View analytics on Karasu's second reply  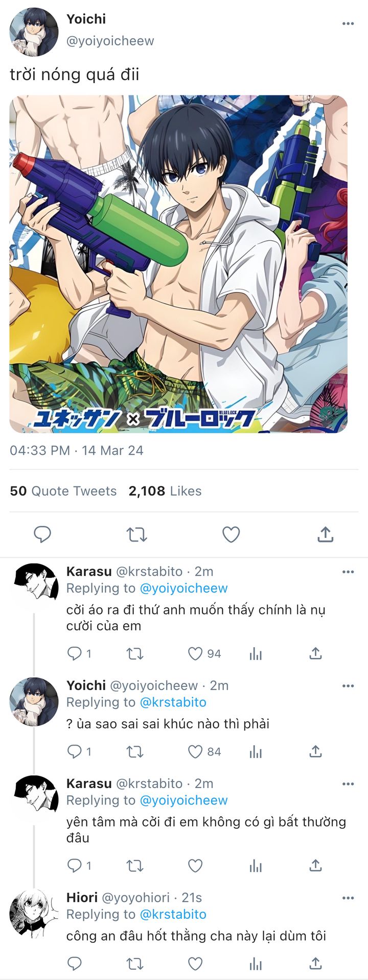click(x=256, y=866)
